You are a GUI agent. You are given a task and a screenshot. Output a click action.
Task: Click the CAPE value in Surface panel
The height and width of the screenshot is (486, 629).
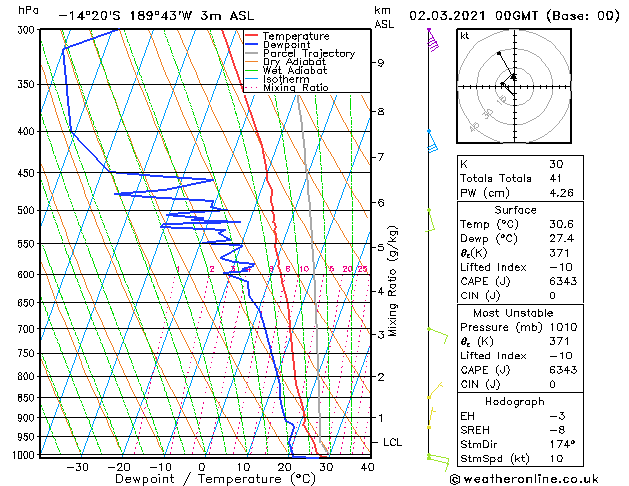563,281
